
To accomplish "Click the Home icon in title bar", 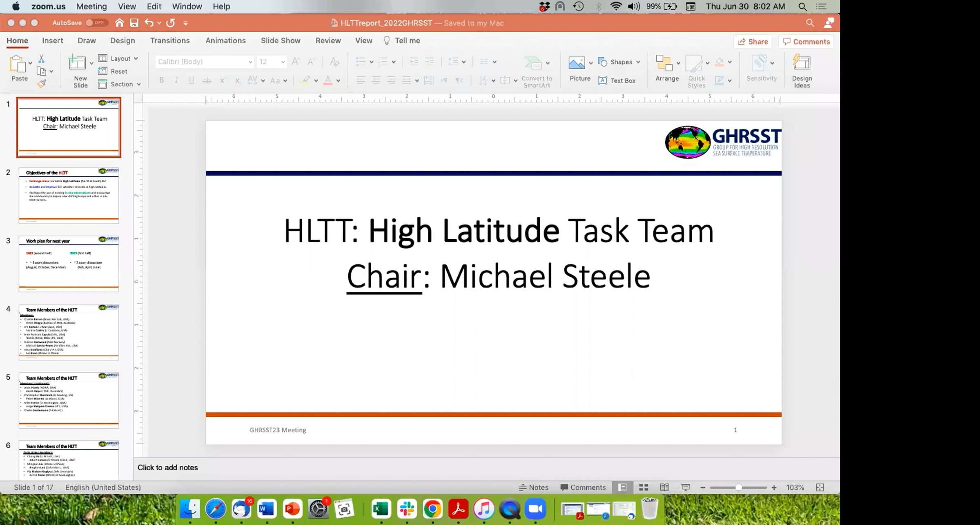I will (119, 23).
